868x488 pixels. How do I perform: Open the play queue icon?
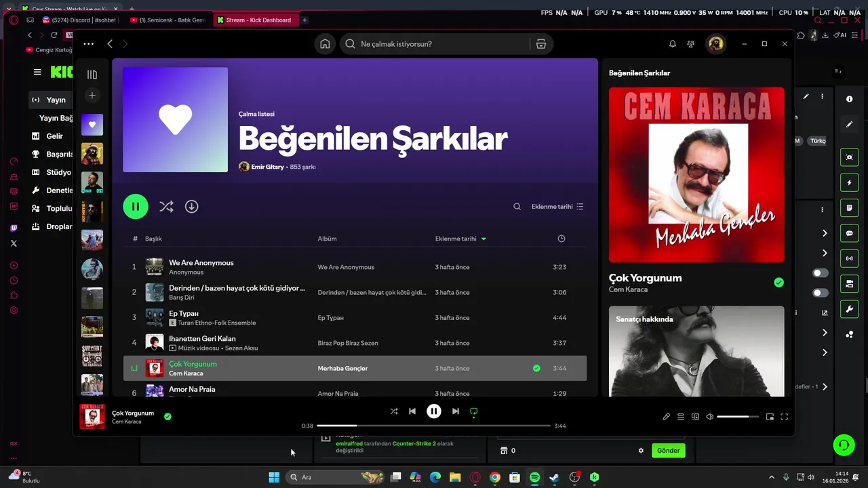pos(681,417)
